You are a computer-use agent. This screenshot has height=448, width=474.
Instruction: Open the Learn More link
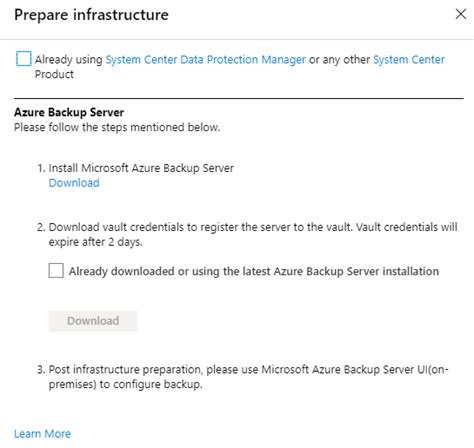42,434
